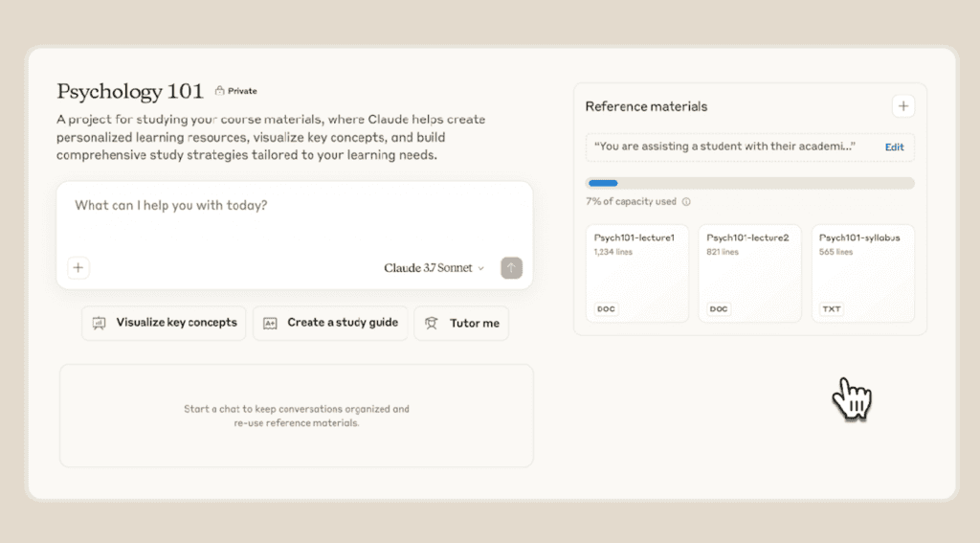Edit the project instructions
This screenshot has height=543, width=980.
[894, 147]
